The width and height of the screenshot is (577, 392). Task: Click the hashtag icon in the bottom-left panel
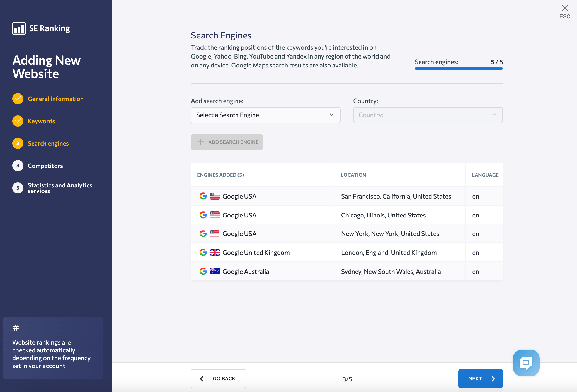(x=15, y=327)
